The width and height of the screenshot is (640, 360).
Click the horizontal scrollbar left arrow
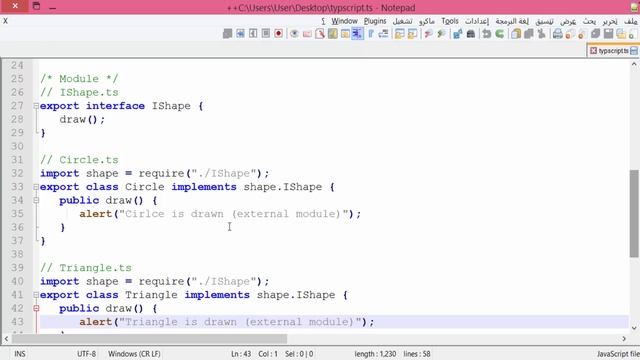[6, 339]
